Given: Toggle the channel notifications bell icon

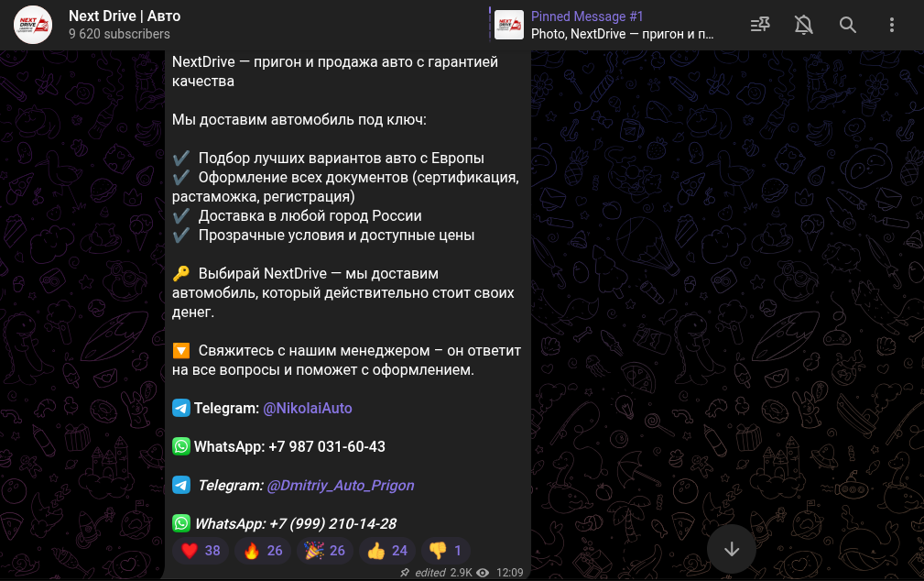Looking at the screenshot, I should coord(804,25).
